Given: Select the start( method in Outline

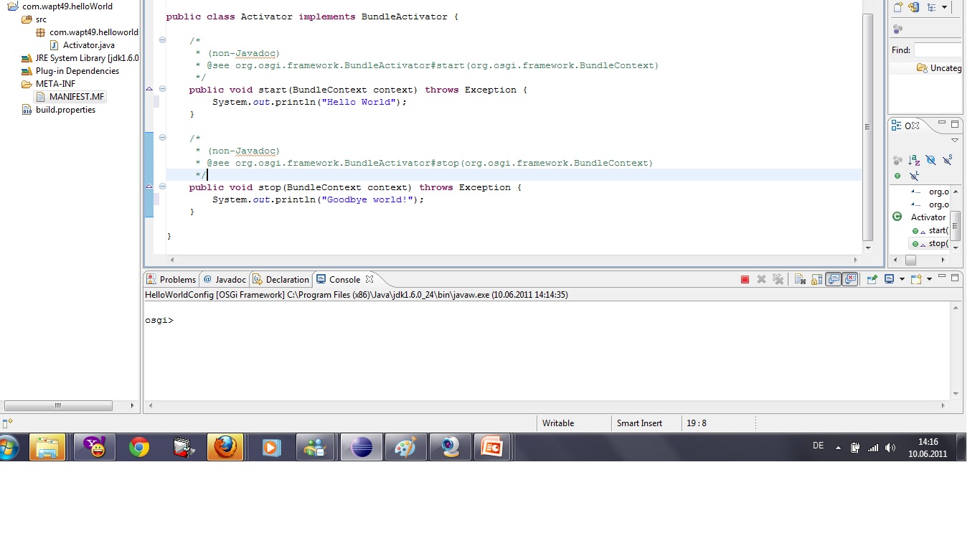Looking at the screenshot, I should click(x=930, y=230).
